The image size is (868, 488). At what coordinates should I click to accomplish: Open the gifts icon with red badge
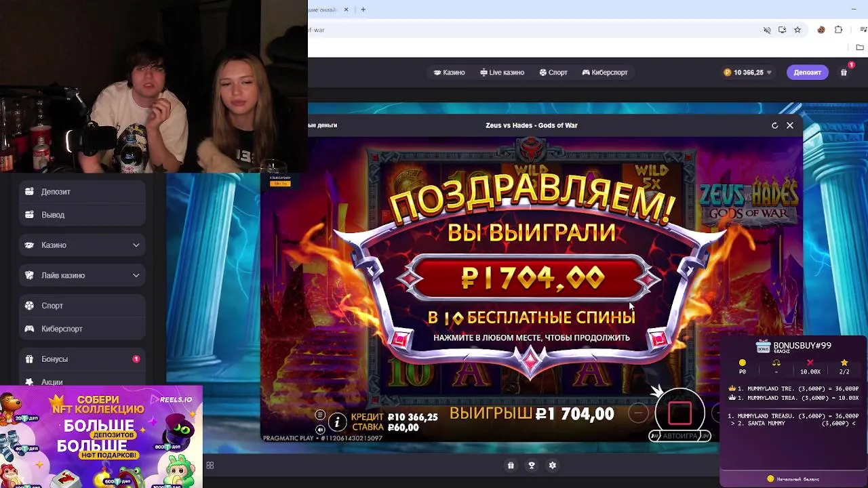(844, 72)
